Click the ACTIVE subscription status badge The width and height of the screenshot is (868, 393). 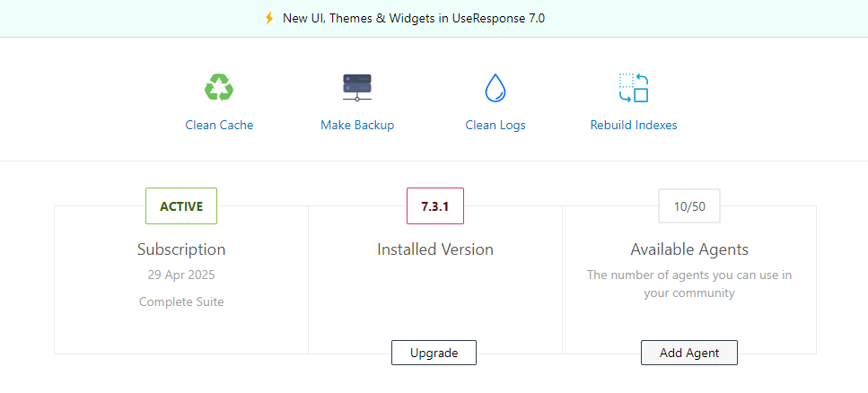[x=181, y=205]
